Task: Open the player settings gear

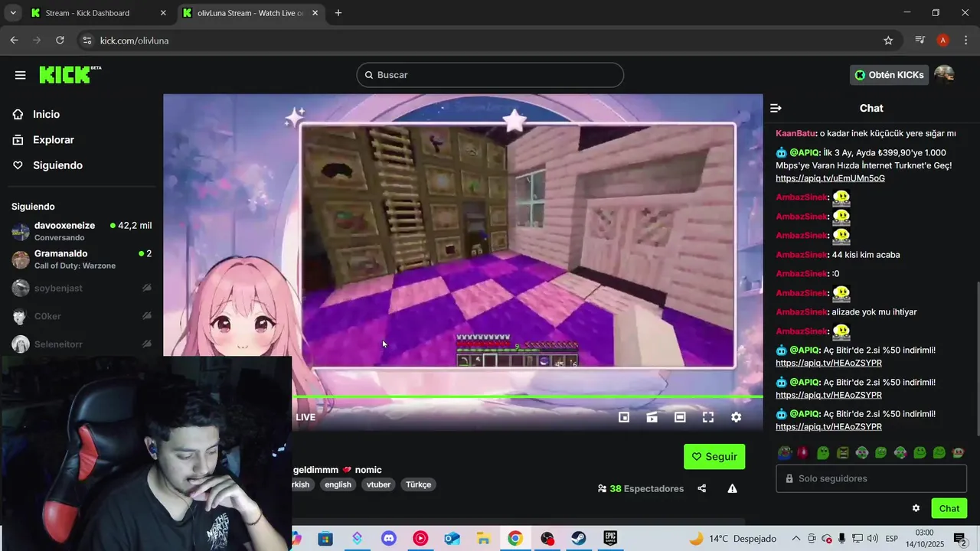Action: click(x=736, y=417)
